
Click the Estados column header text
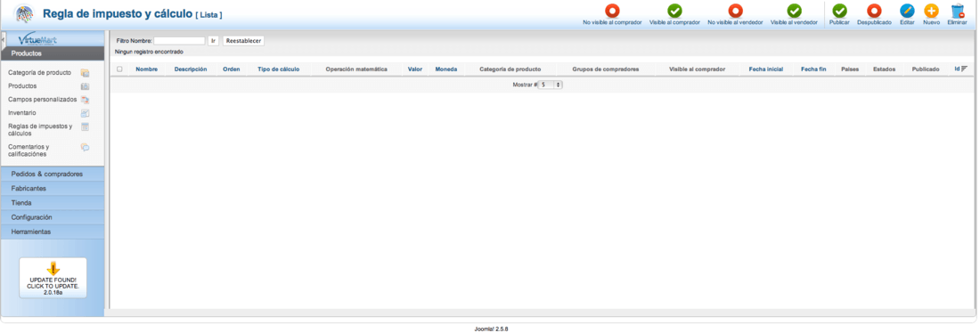pyautogui.click(x=884, y=69)
